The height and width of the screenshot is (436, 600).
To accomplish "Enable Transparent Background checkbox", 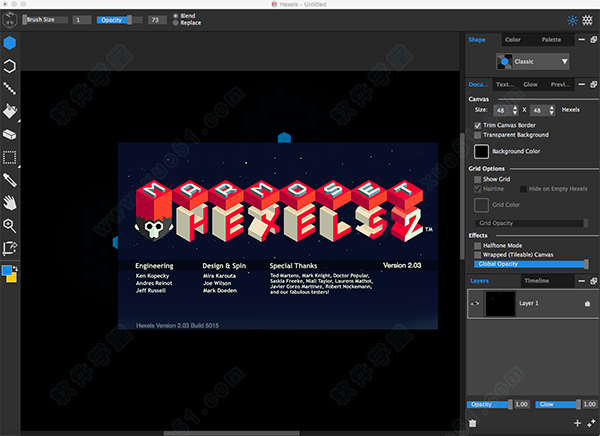I will [478, 135].
